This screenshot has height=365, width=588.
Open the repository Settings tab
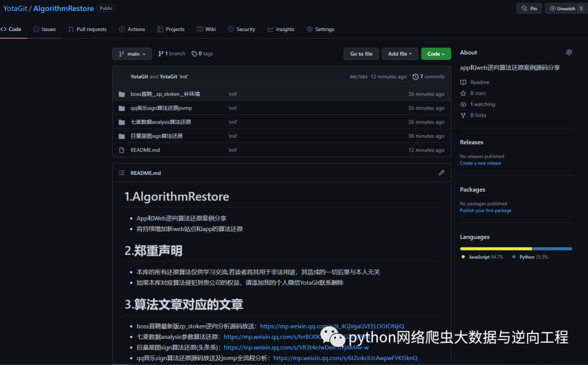pos(321,29)
